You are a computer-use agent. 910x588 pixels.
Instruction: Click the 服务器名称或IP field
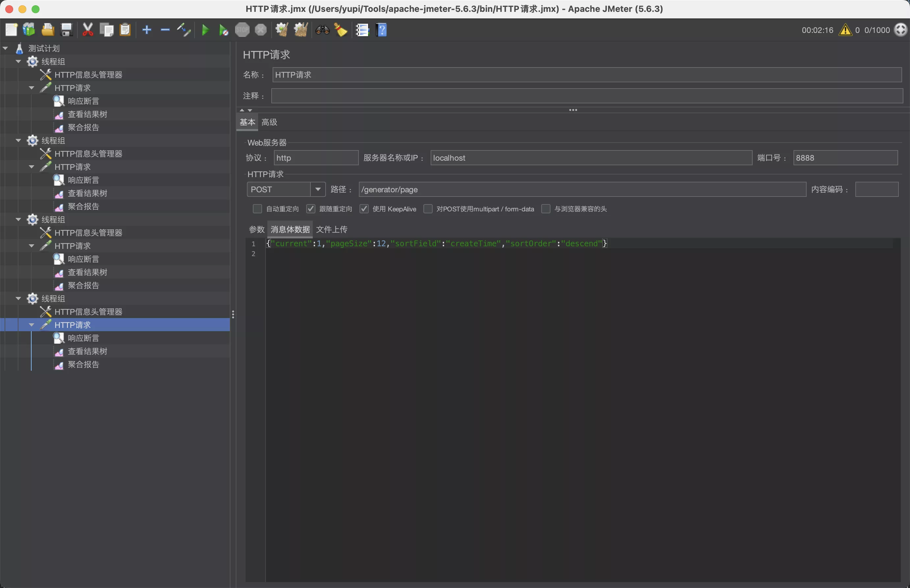coord(591,158)
